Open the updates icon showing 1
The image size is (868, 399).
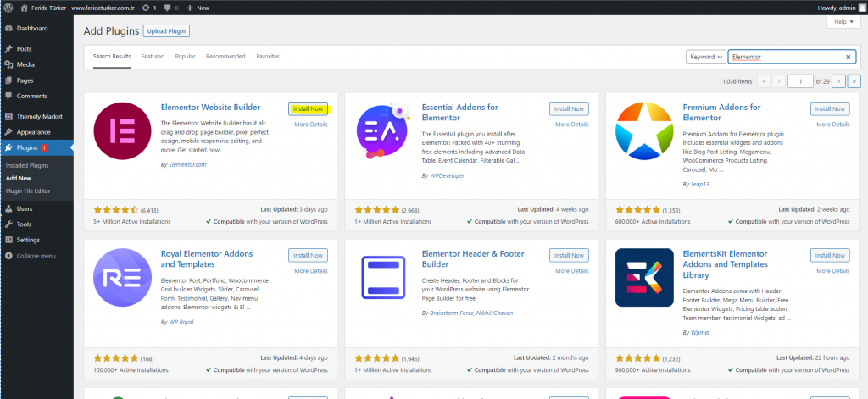[x=146, y=8]
